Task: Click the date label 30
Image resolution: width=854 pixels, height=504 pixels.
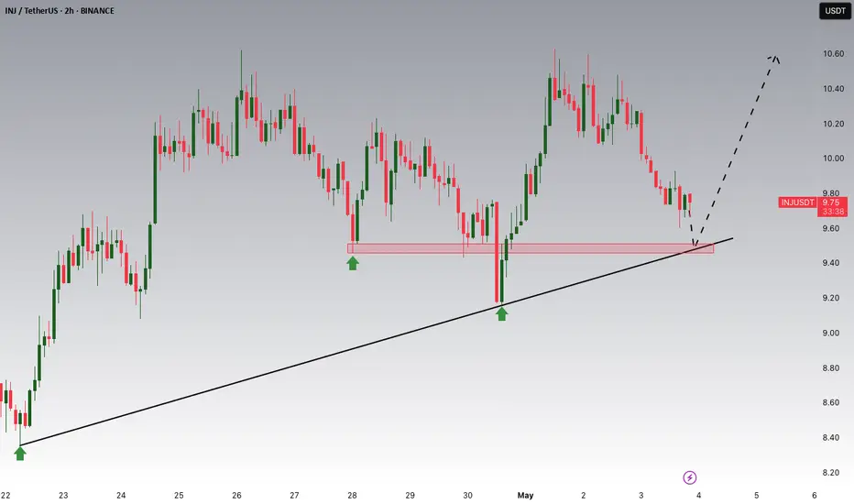Action: click(x=467, y=495)
